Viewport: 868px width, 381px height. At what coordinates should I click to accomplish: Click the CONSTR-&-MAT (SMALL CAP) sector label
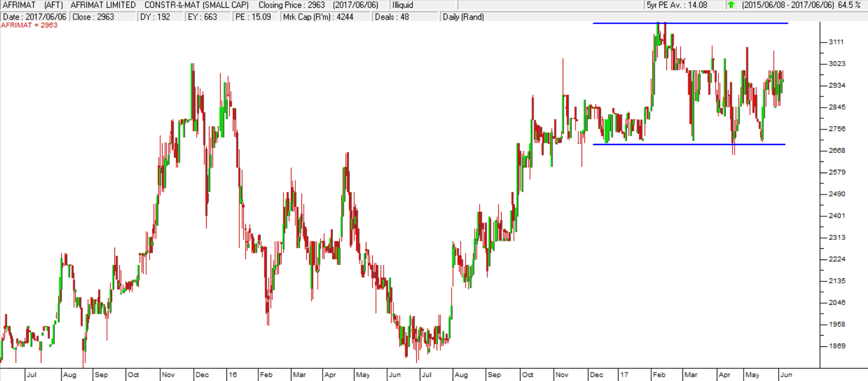196,5
